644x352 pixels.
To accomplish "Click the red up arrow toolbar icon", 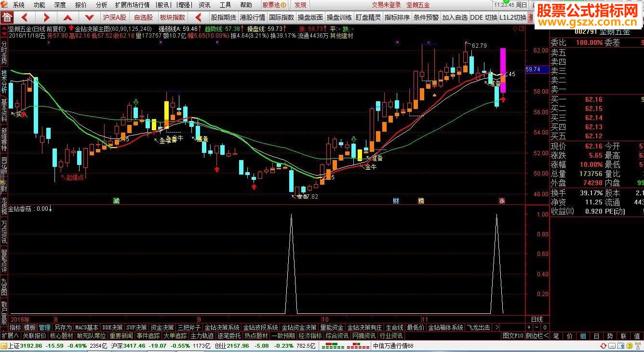I will (x=67, y=17).
